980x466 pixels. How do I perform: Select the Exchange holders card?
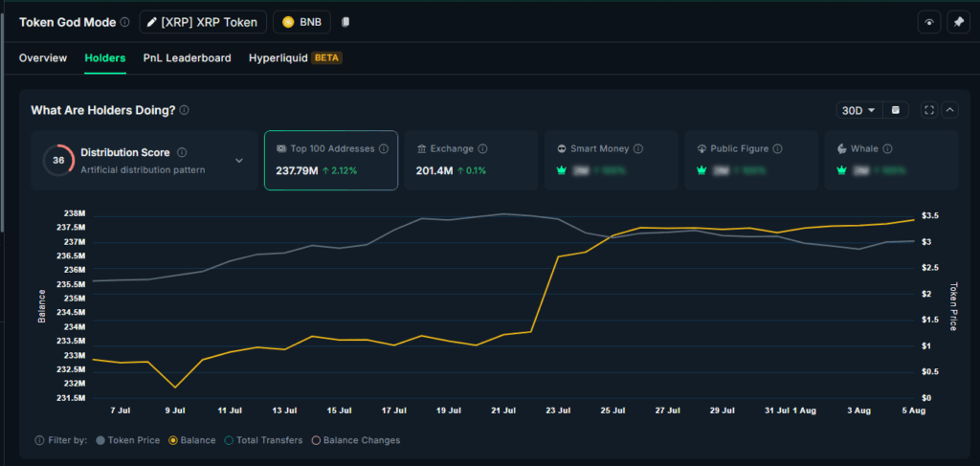click(x=471, y=161)
